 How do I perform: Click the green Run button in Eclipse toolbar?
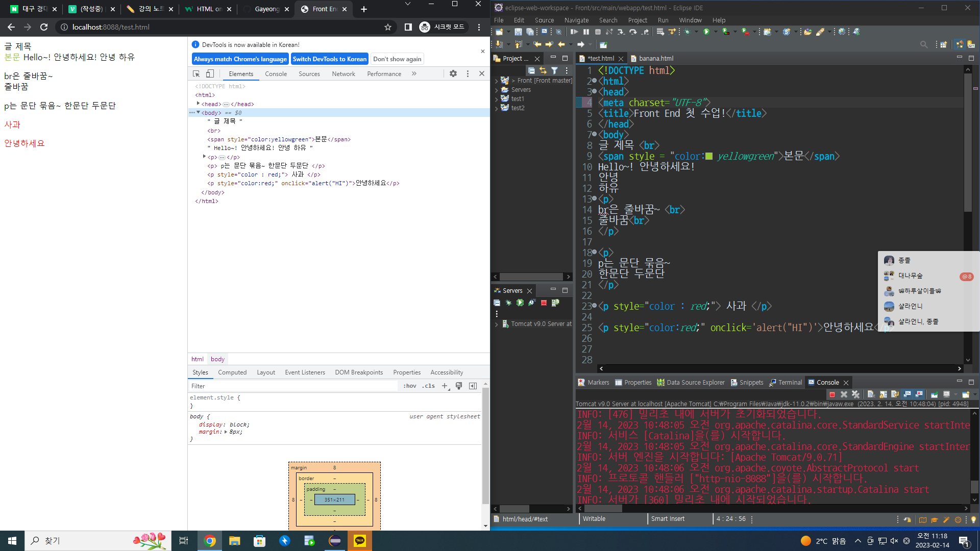(706, 32)
